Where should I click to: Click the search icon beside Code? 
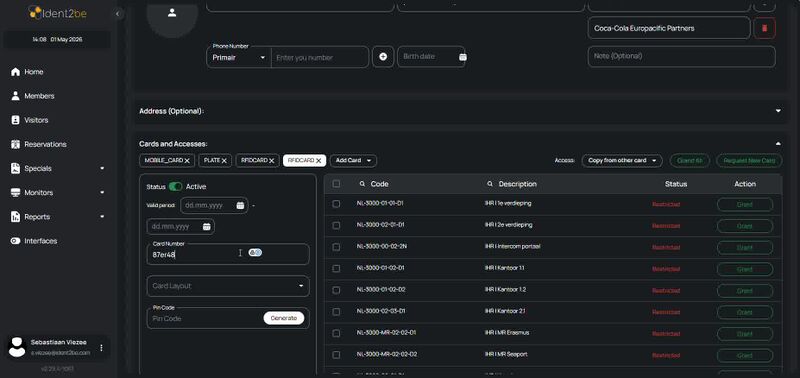click(x=362, y=184)
